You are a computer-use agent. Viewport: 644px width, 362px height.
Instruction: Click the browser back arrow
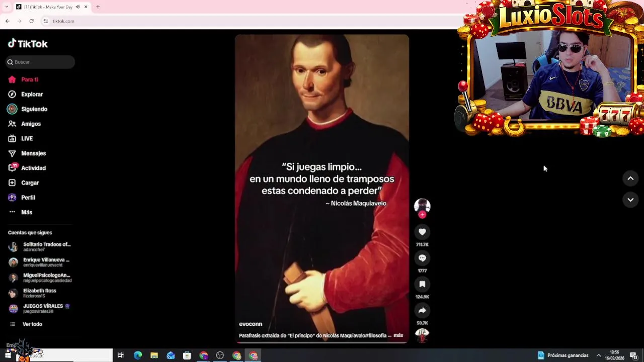tap(7, 21)
